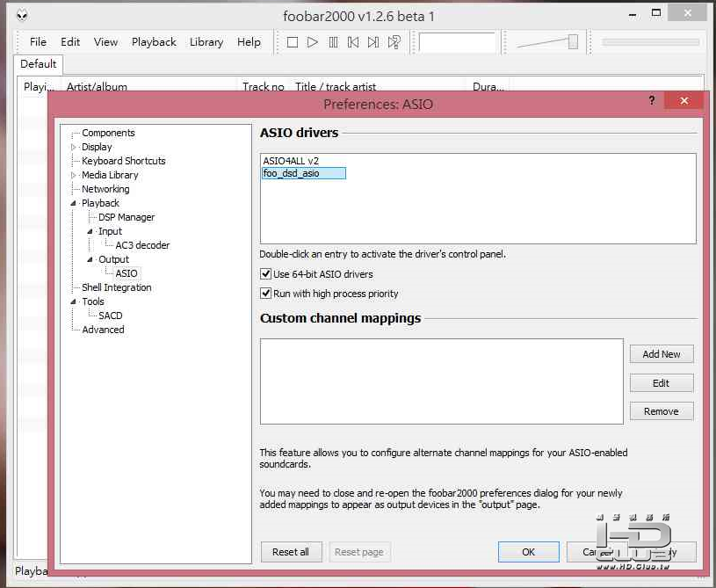Screen dimensions: 716x588
Task: Expand the Display tree node
Action: coord(73,147)
